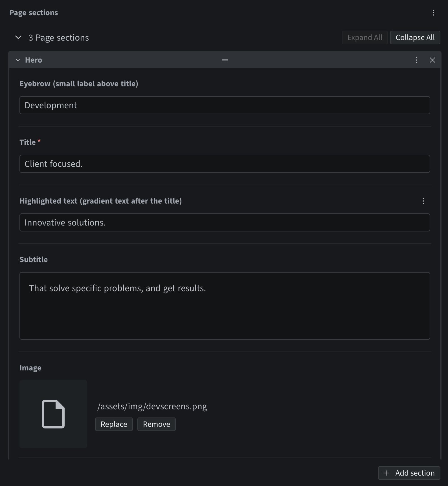Collapse the 3 Page sections list chevron
The image size is (448, 486).
click(18, 37)
